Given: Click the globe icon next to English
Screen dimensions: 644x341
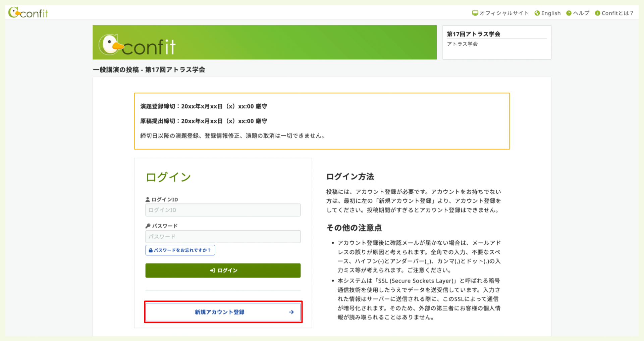Looking at the screenshot, I should pyautogui.click(x=537, y=13).
